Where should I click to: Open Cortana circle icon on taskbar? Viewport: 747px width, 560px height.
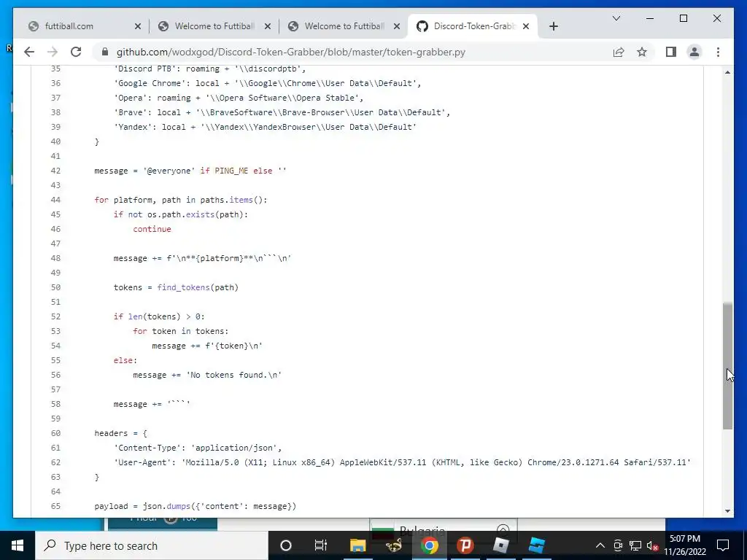(x=286, y=545)
